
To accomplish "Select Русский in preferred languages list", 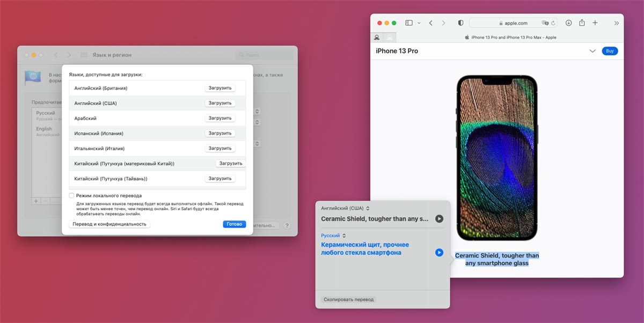I will pos(46,115).
